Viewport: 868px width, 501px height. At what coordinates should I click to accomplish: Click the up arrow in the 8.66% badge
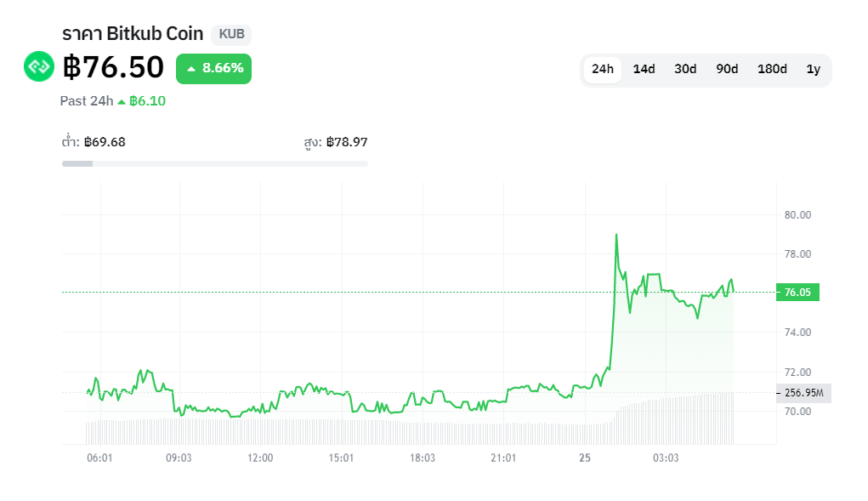tap(191, 69)
